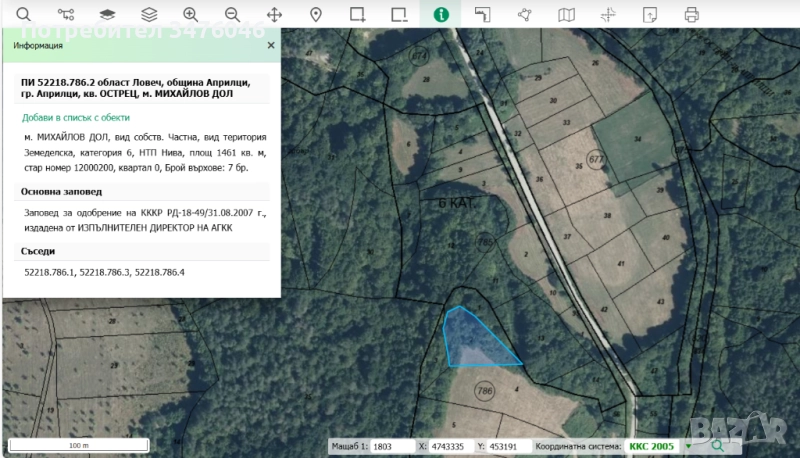The image size is (800, 458).
Task: Click the search magnifier tool in toolbar
Action: coord(23,14)
